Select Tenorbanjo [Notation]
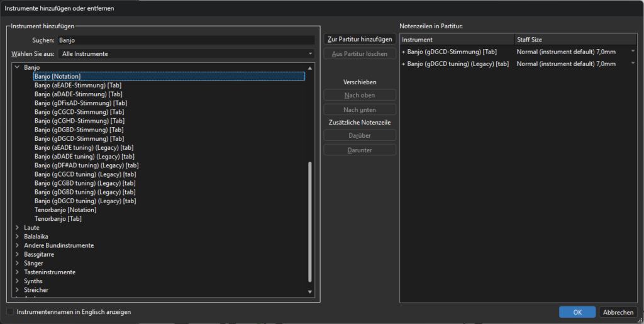Viewport: 644px width, 324px height. pos(65,210)
